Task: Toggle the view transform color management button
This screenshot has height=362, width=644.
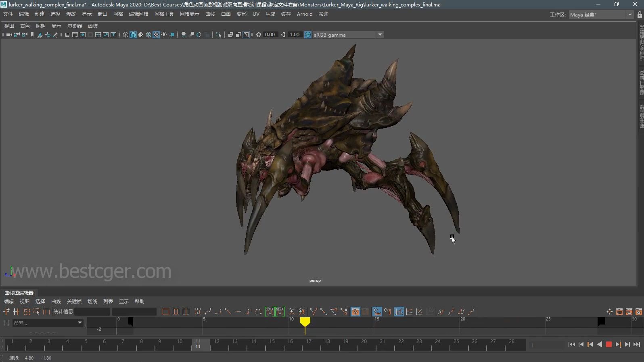Action: point(308,35)
